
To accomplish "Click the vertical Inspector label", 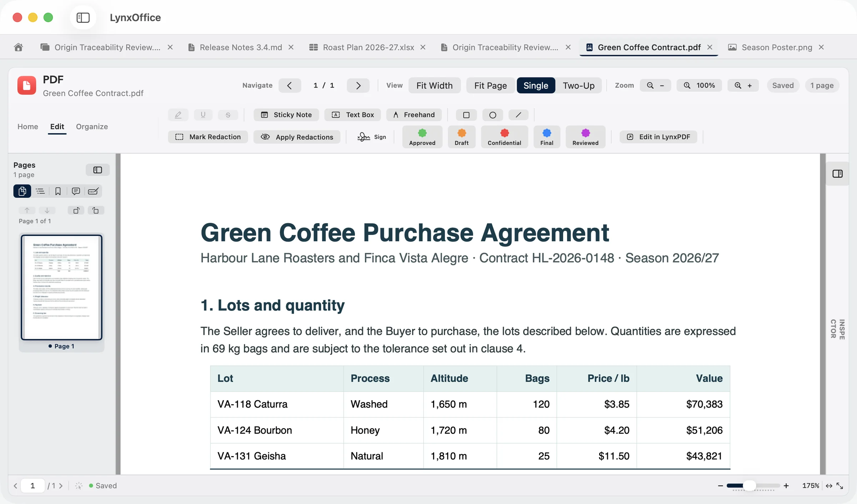I will 837,329.
